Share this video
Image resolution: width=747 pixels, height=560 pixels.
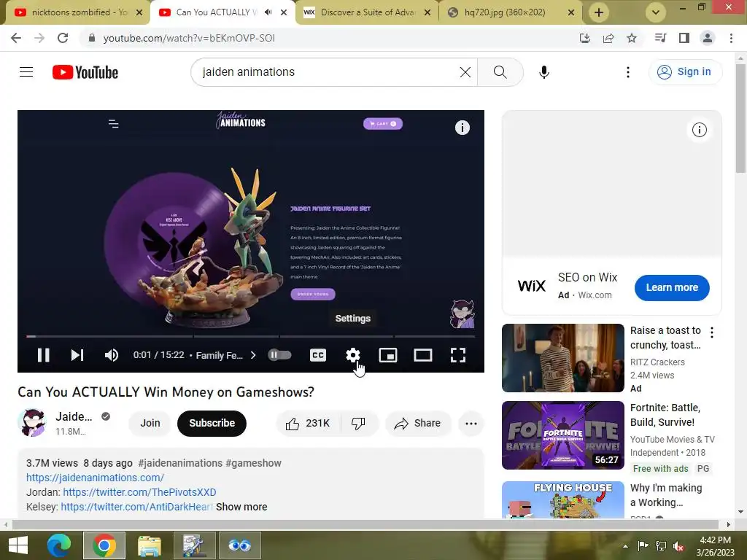click(x=418, y=424)
